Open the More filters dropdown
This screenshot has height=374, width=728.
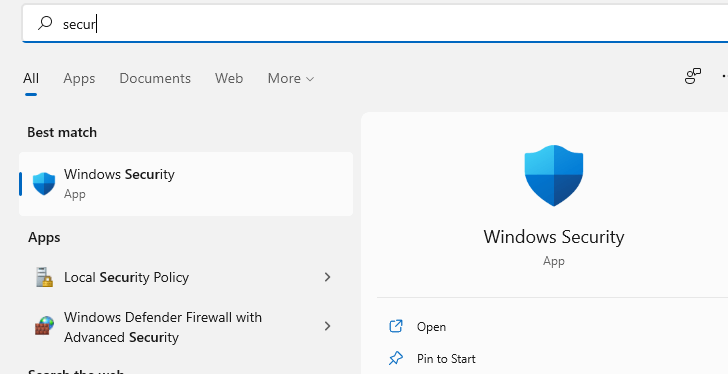point(291,78)
